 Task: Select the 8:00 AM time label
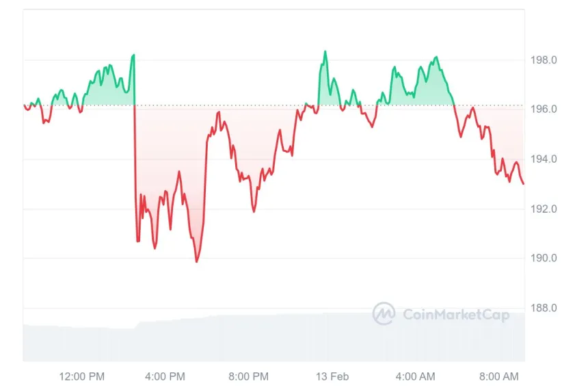pos(499,376)
